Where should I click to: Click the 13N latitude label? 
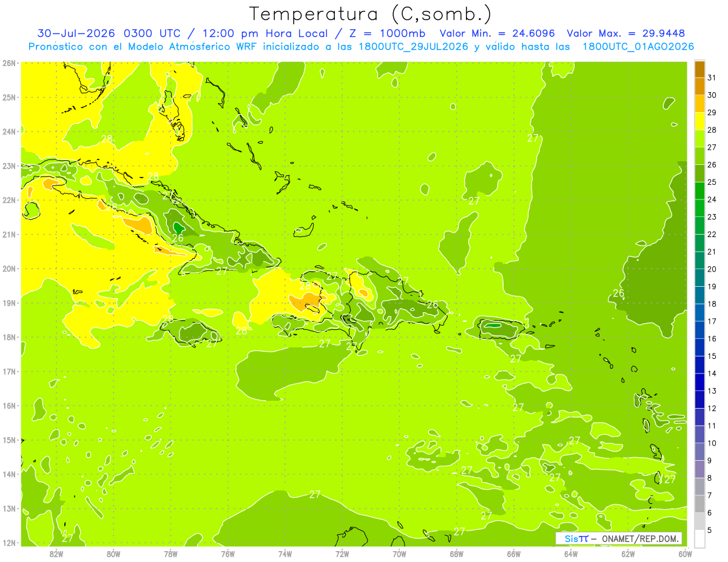point(9,508)
